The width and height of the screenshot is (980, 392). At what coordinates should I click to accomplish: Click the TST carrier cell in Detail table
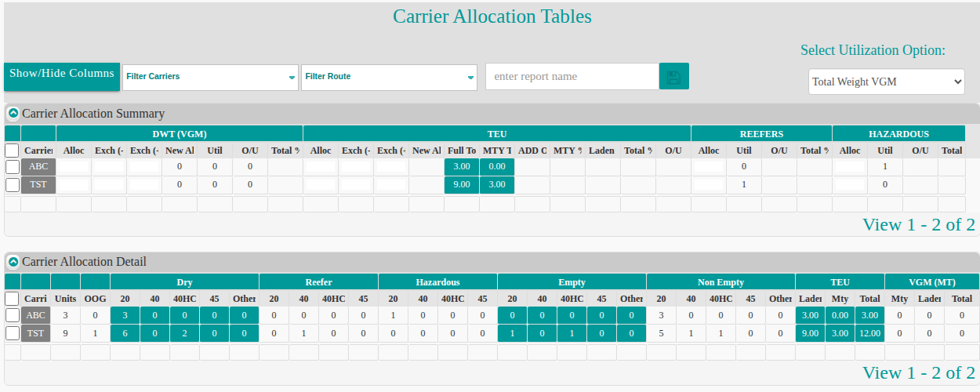click(36, 333)
